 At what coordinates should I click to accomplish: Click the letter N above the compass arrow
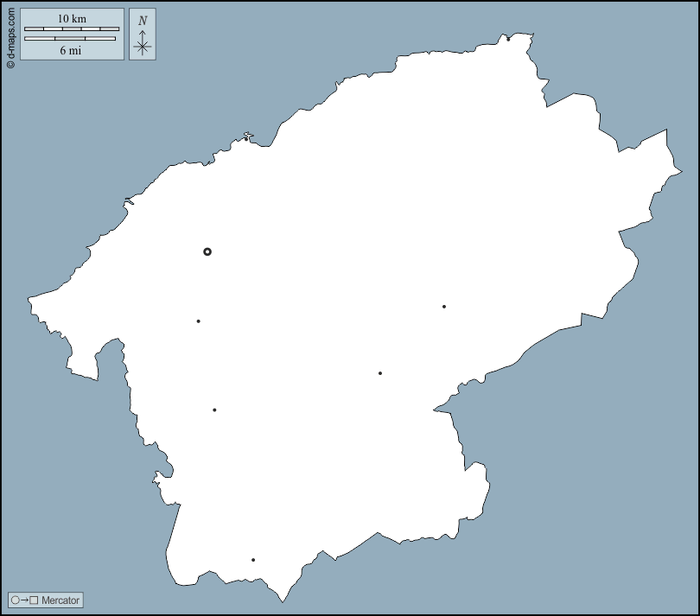(143, 21)
